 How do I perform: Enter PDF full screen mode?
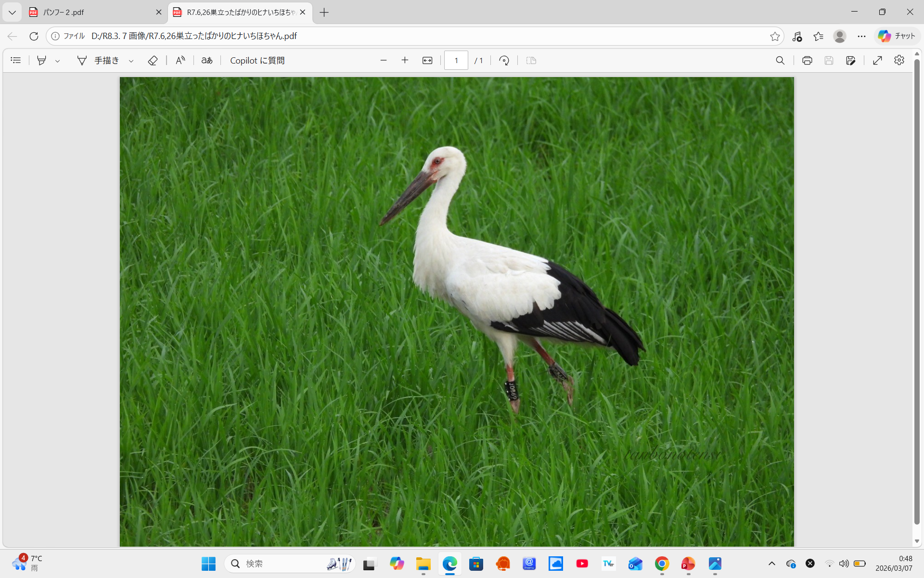click(877, 60)
